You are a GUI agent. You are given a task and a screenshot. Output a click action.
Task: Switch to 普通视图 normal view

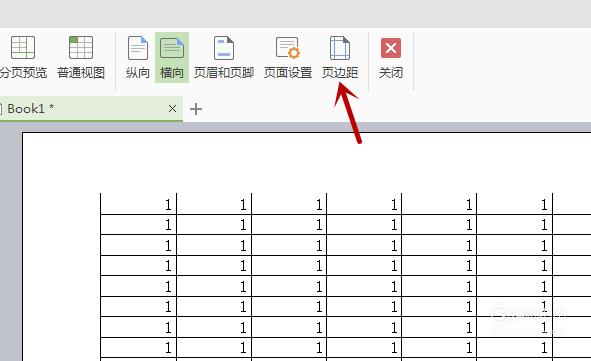coord(81,57)
